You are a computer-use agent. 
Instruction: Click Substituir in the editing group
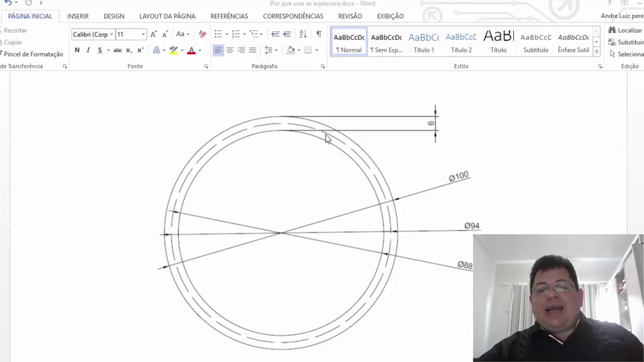click(x=626, y=42)
